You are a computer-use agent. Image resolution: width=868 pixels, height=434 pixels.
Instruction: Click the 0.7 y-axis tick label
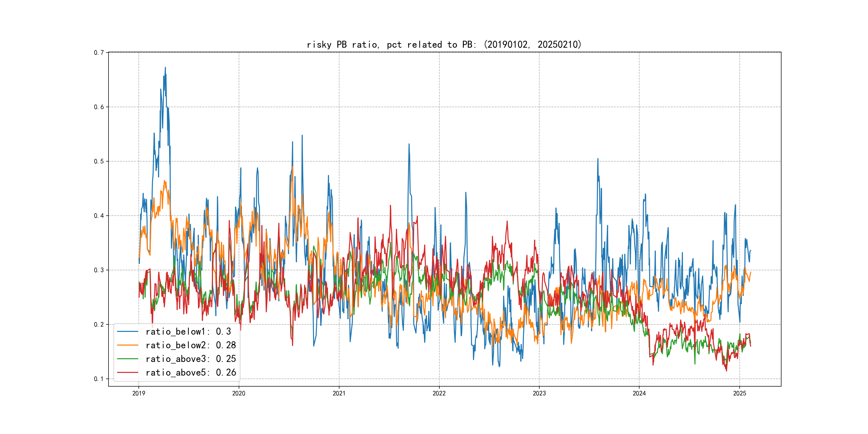(x=99, y=53)
